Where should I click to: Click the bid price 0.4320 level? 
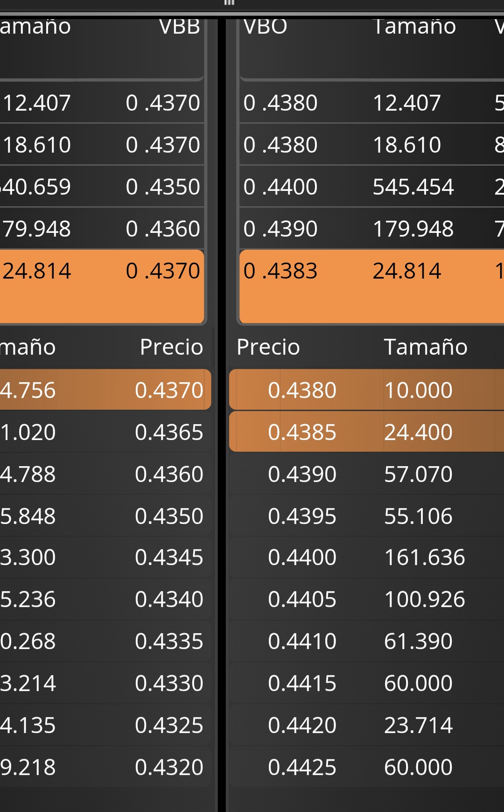coord(169,767)
